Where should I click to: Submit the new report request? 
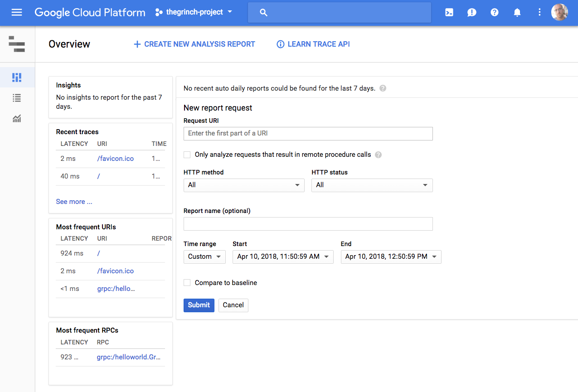click(x=199, y=305)
